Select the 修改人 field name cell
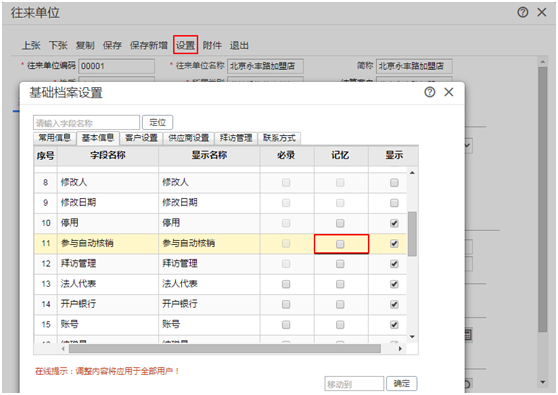Viewport: 558px width, 395px height. coord(108,183)
